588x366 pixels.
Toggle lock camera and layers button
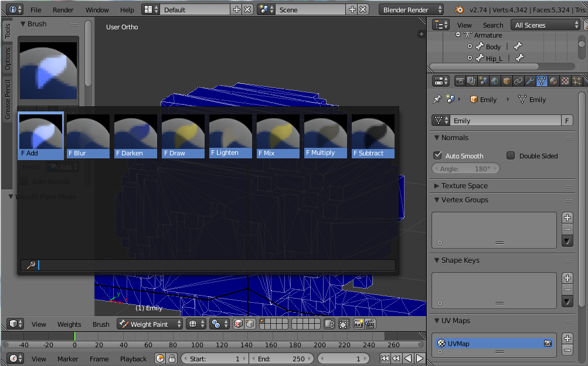tap(329, 324)
